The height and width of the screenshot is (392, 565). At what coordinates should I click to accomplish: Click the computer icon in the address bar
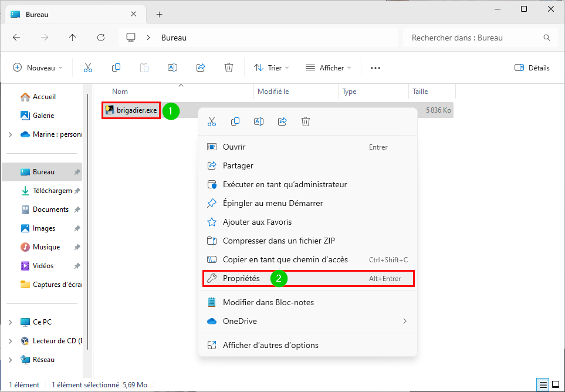pyautogui.click(x=131, y=38)
